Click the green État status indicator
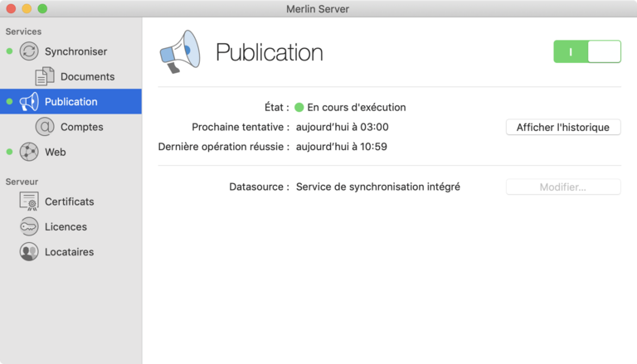637x364 pixels. (299, 107)
